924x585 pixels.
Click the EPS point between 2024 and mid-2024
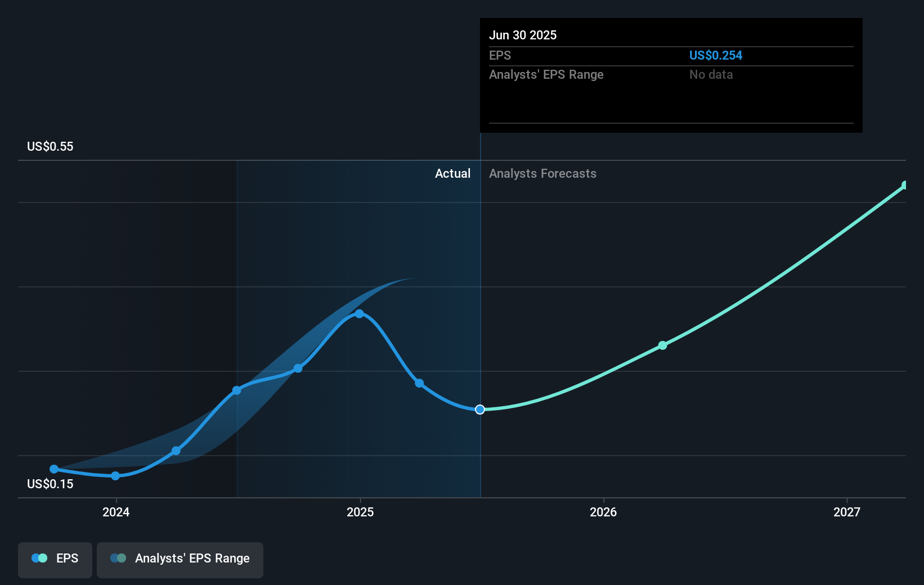(x=176, y=451)
